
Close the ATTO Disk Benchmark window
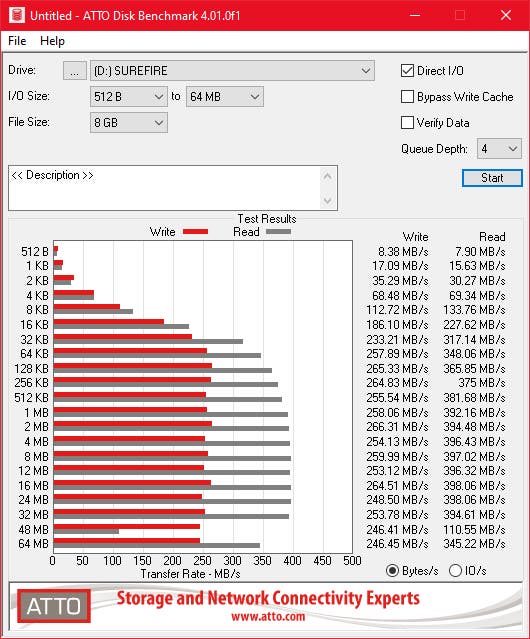point(506,15)
